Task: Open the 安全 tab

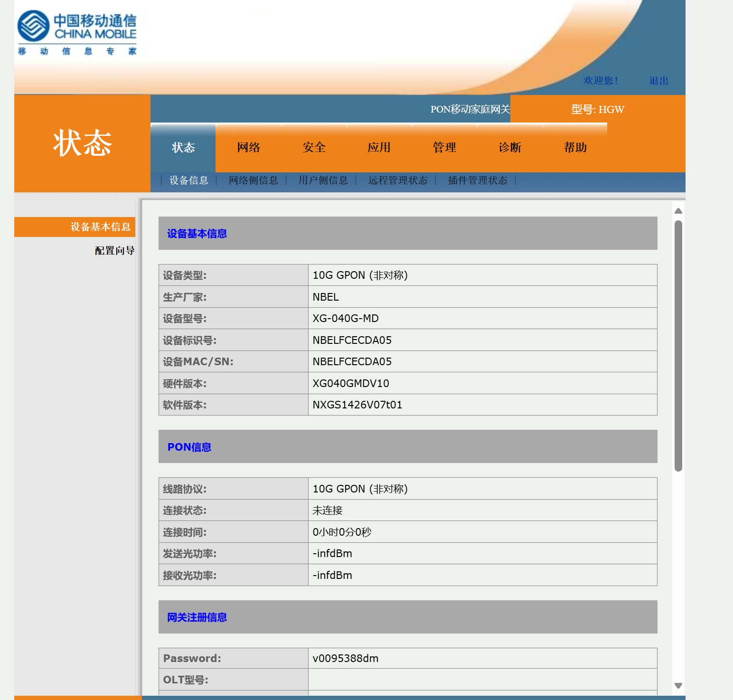Action: coord(314,147)
